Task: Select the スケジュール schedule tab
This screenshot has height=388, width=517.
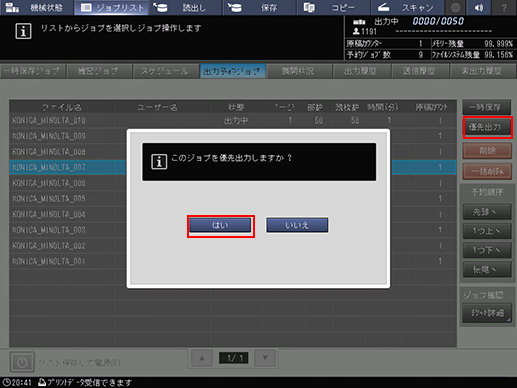Action: (165, 71)
